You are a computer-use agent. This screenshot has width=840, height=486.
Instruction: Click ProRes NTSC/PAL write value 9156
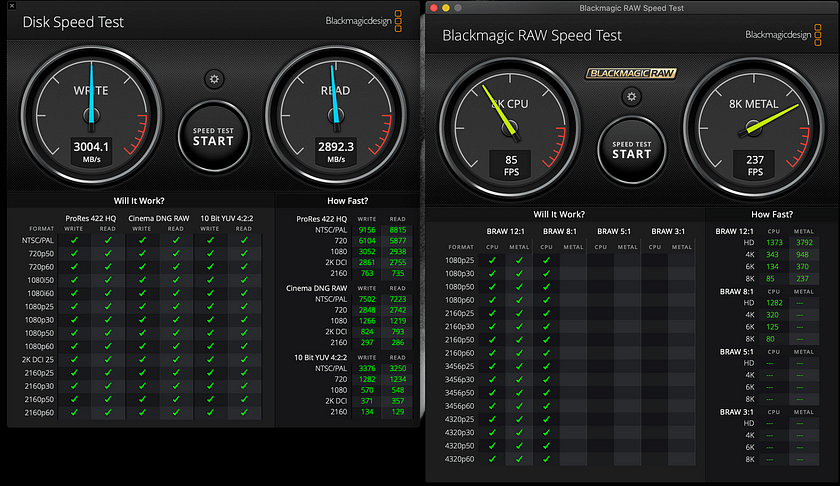point(367,230)
